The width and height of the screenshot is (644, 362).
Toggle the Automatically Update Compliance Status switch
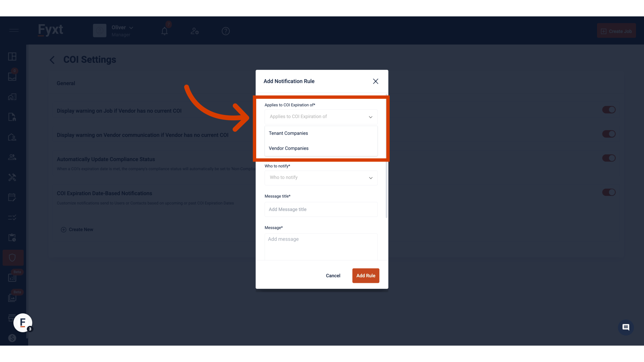609,158
